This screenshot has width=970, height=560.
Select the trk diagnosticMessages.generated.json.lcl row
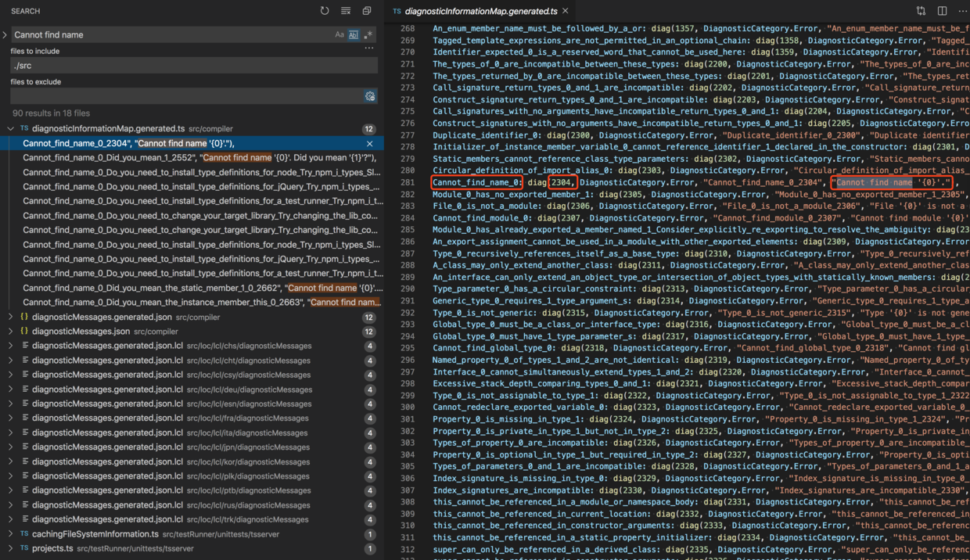click(x=192, y=519)
